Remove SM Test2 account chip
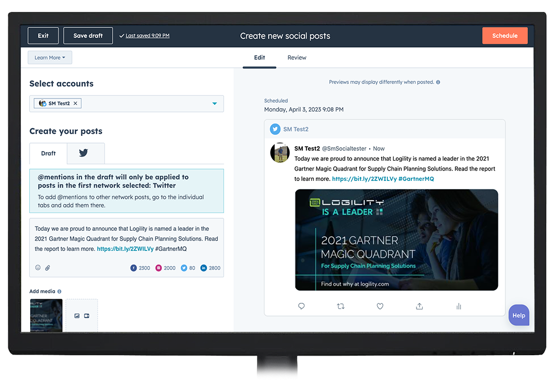The image size is (555, 392). tap(75, 103)
